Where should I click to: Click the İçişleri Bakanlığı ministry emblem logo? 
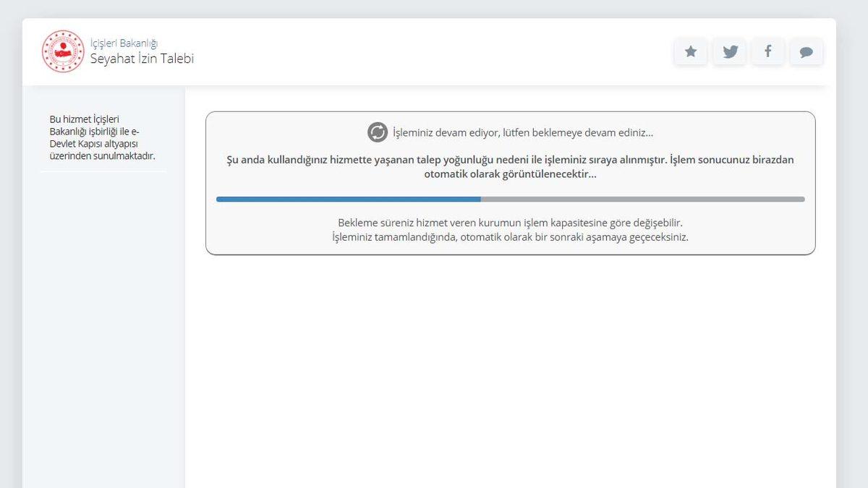coord(63,51)
